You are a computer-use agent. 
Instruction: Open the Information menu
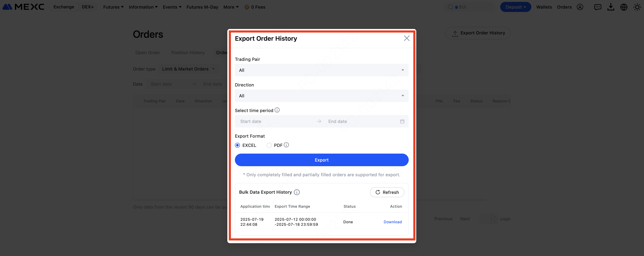click(143, 7)
